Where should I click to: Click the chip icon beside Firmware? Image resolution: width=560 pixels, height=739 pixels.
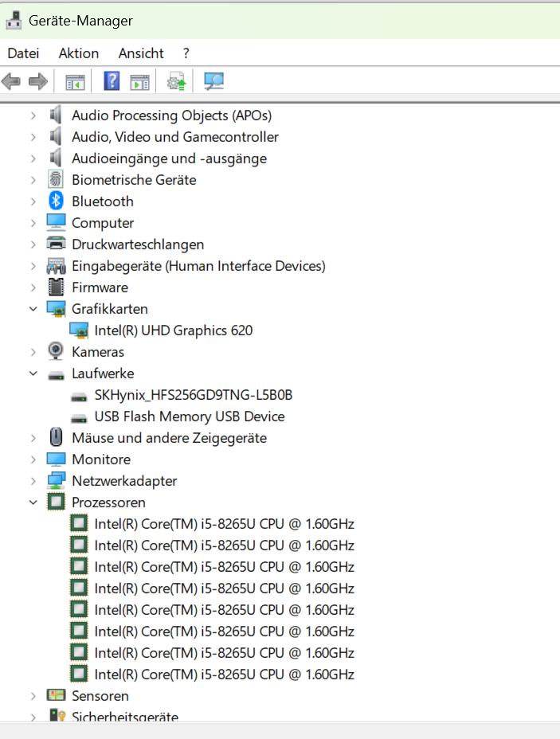56,287
